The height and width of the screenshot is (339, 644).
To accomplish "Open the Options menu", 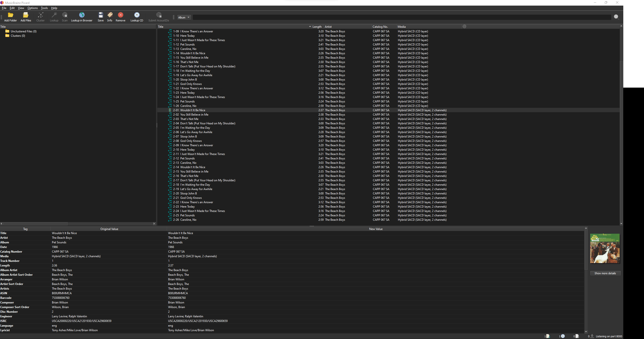I will pos(32,8).
